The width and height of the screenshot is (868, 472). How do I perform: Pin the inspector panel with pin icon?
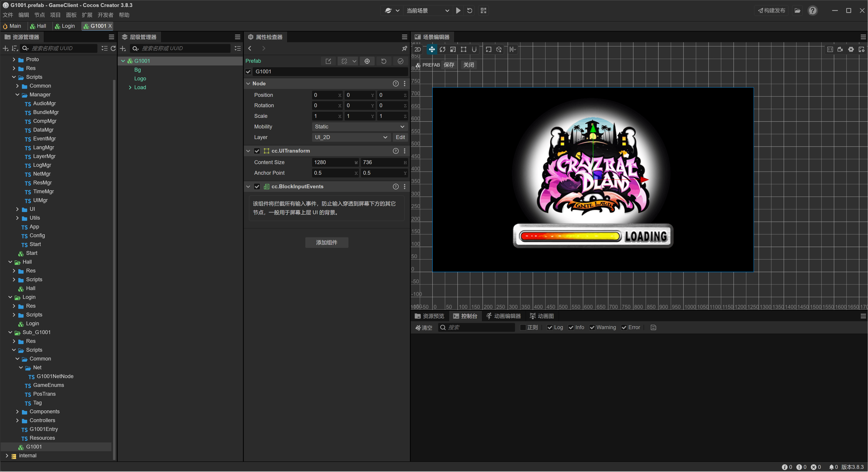click(x=404, y=49)
